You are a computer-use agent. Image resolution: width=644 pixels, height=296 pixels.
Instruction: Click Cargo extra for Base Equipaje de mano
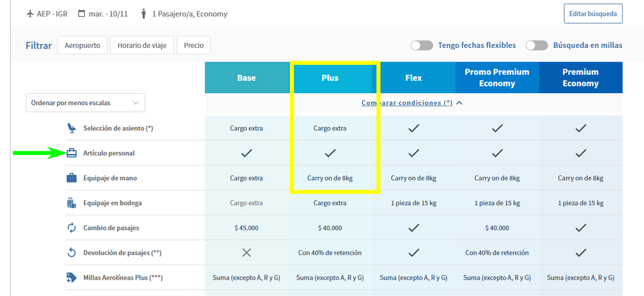point(247,178)
